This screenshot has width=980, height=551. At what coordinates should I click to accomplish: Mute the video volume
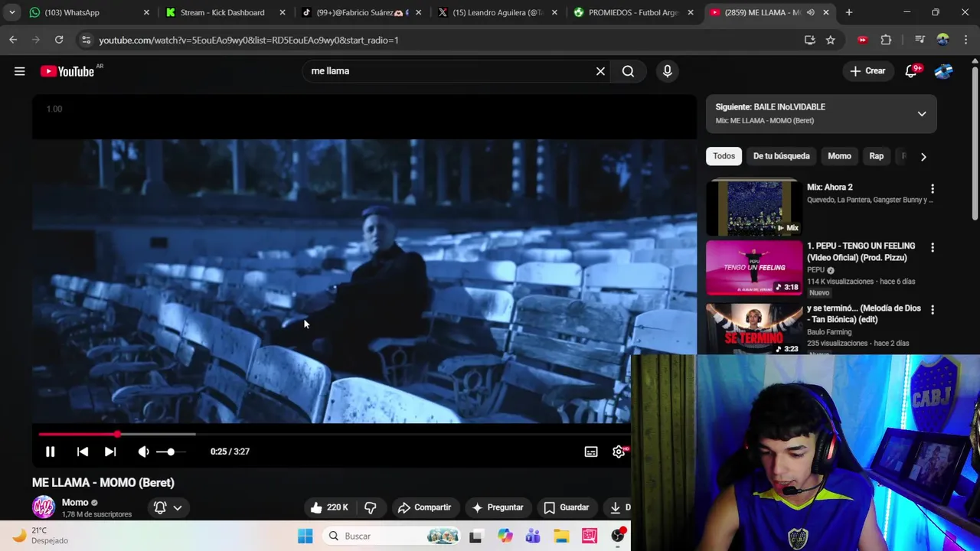point(143,452)
